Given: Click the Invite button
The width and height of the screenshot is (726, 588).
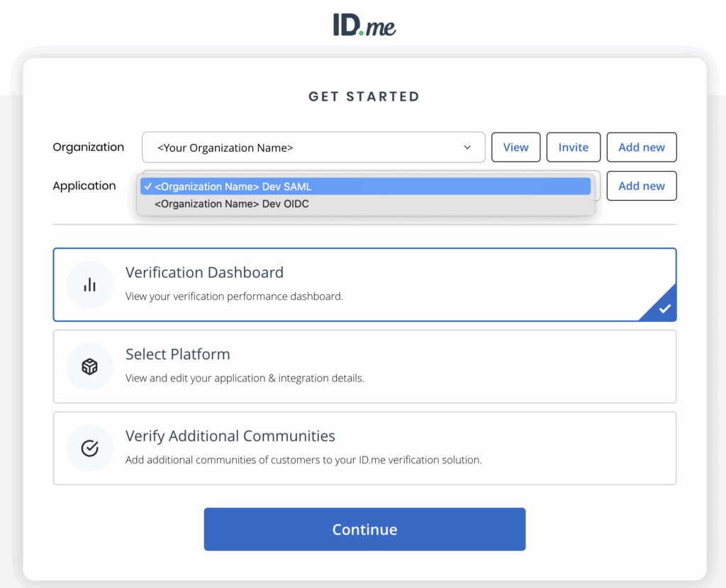Looking at the screenshot, I should (x=573, y=148).
